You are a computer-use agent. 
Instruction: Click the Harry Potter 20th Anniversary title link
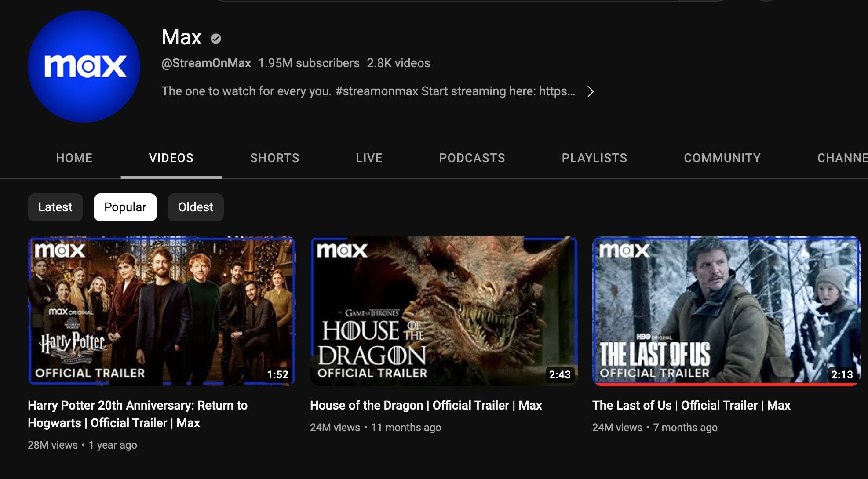click(138, 414)
